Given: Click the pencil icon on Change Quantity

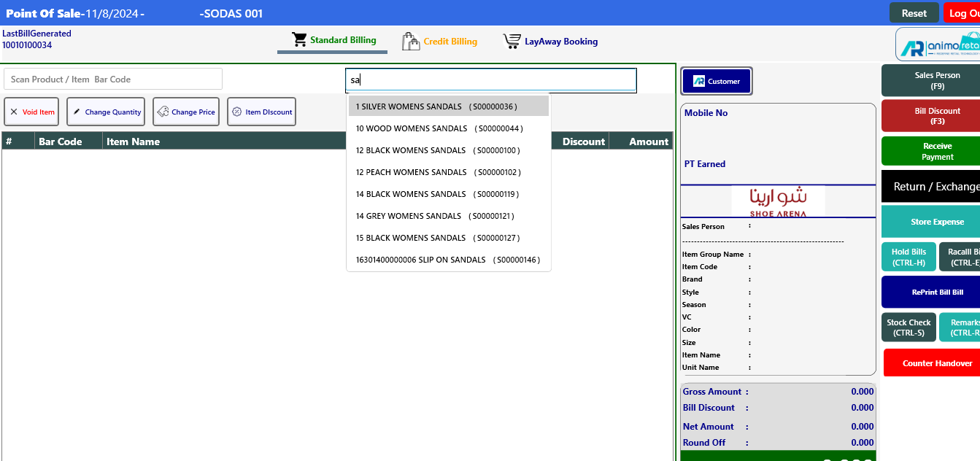Looking at the screenshot, I should (77, 112).
